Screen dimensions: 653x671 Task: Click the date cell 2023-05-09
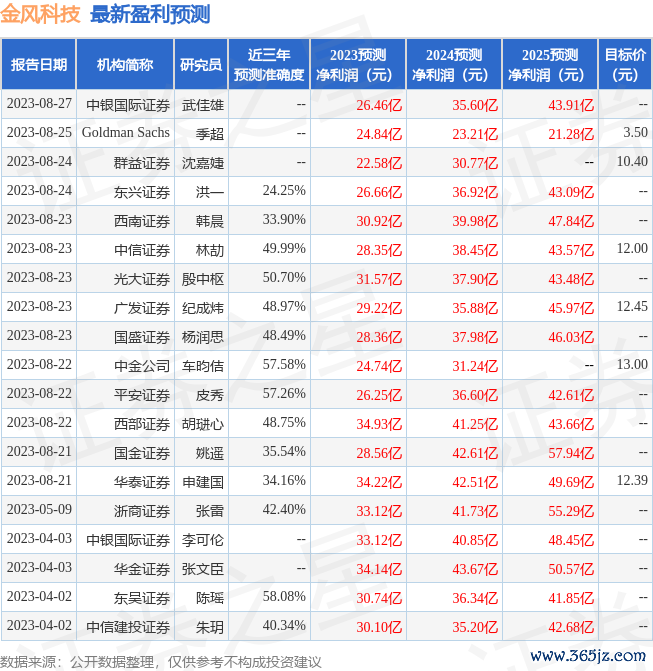(x=39, y=510)
